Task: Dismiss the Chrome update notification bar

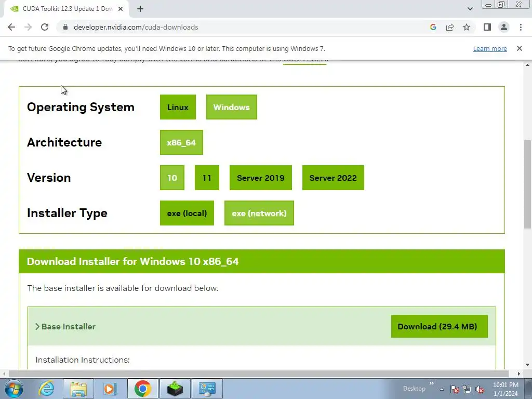Action: (520, 48)
